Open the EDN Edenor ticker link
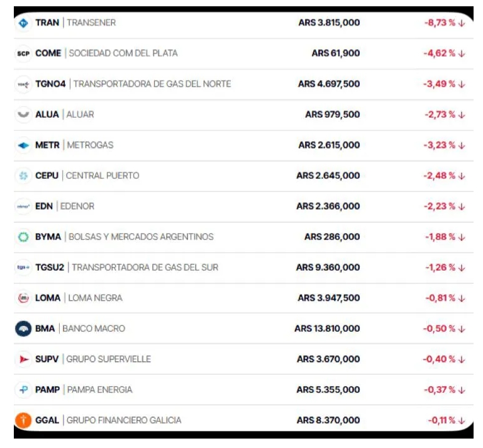The image size is (483, 448). [x=44, y=206]
